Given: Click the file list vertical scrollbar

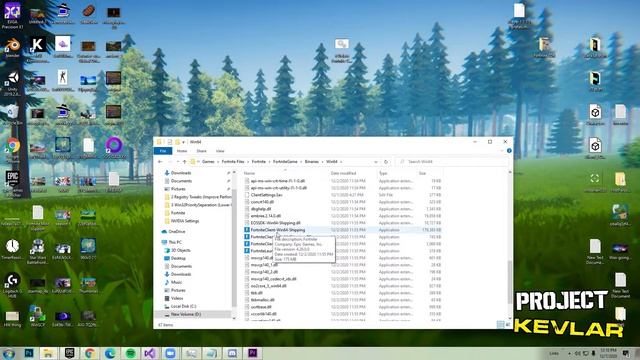Looking at the screenshot, I should pos(510,282).
